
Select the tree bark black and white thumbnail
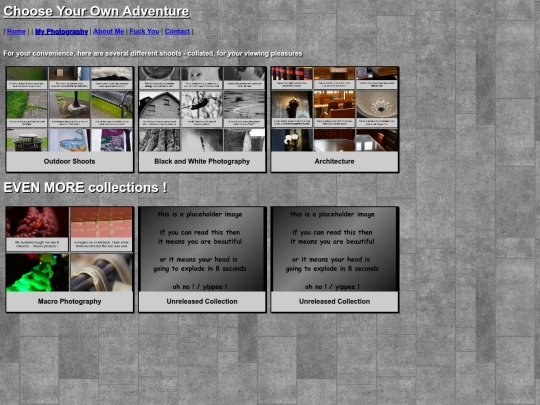tap(159, 140)
